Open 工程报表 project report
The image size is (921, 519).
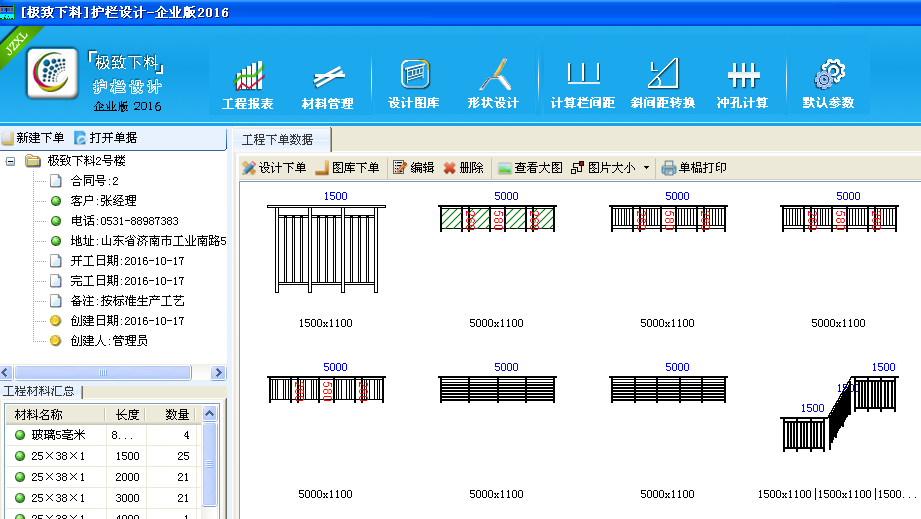click(x=247, y=85)
